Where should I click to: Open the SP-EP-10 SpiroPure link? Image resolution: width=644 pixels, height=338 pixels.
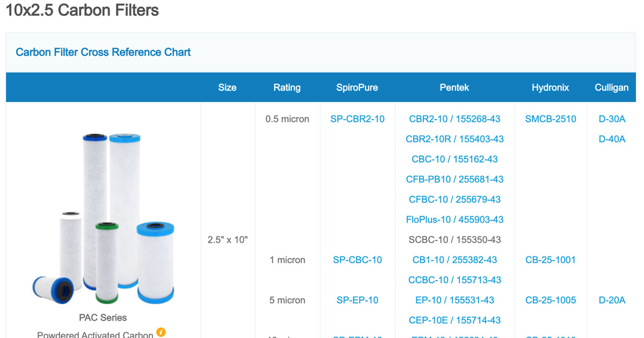click(x=357, y=300)
